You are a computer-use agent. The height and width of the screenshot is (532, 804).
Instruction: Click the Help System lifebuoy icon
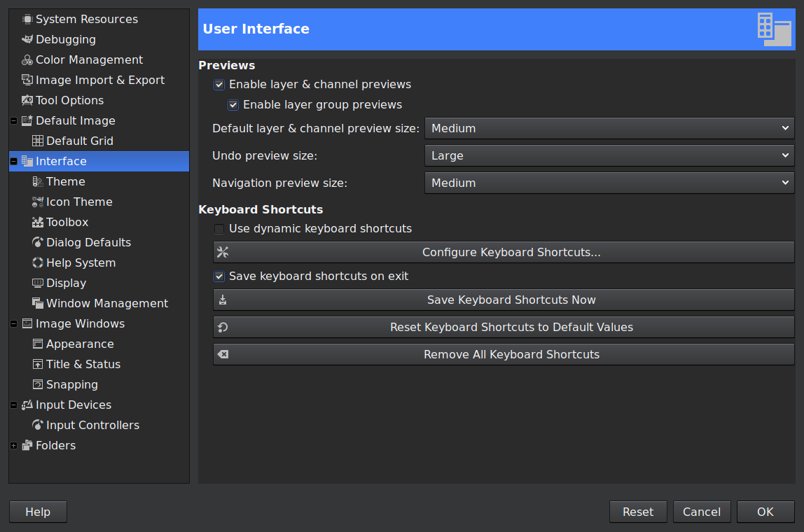[38, 263]
